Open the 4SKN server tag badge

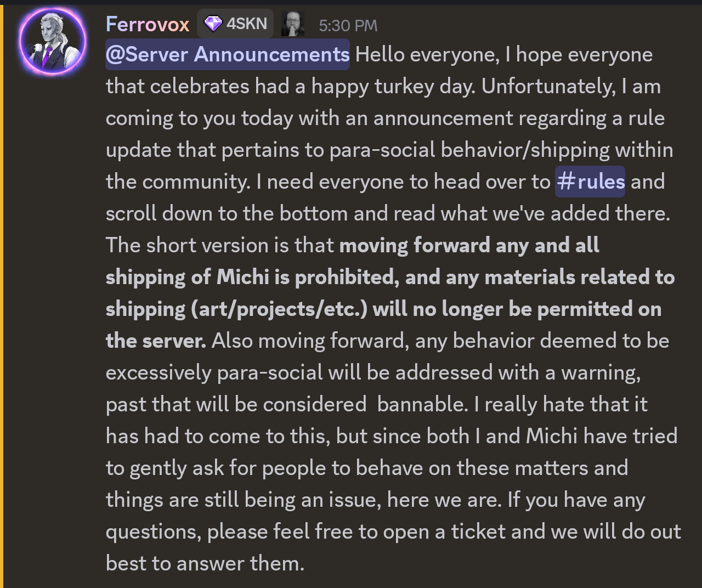point(235,24)
